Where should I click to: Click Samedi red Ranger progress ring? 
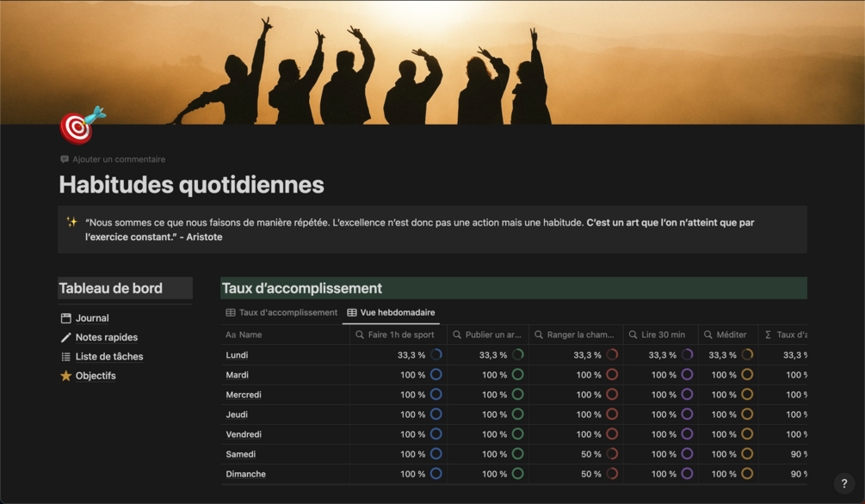tap(612, 454)
